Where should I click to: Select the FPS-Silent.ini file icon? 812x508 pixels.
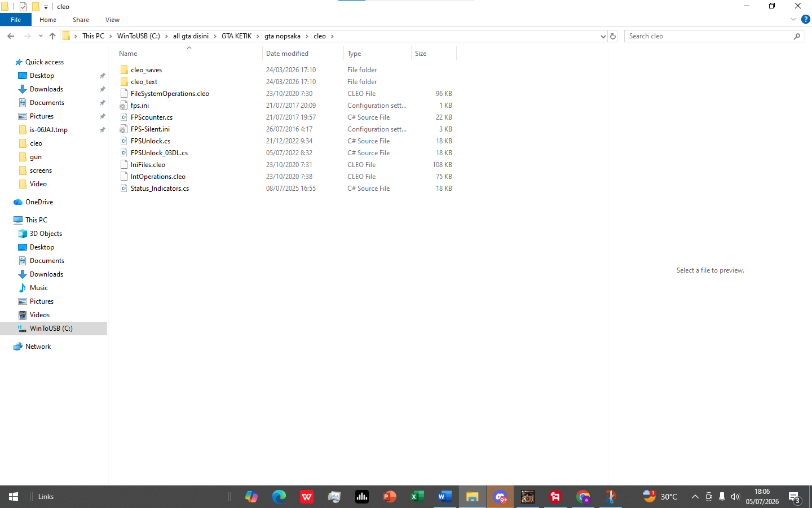[124, 129]
